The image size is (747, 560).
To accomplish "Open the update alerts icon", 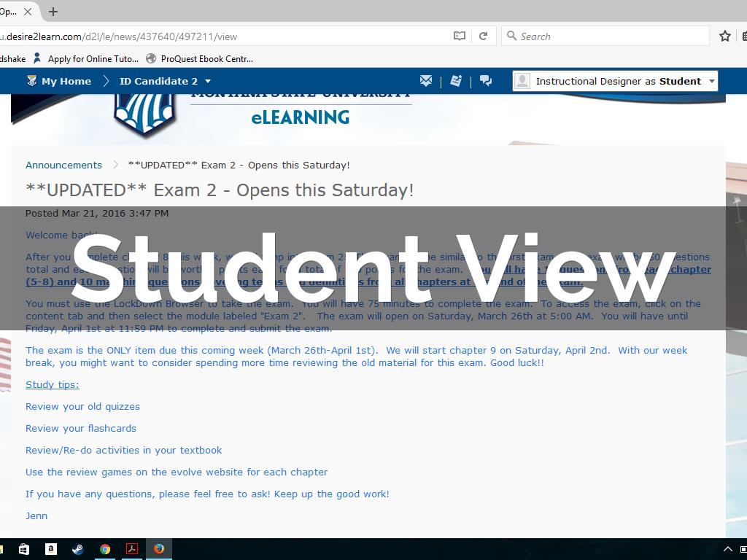I will click(x=456, y=81).
